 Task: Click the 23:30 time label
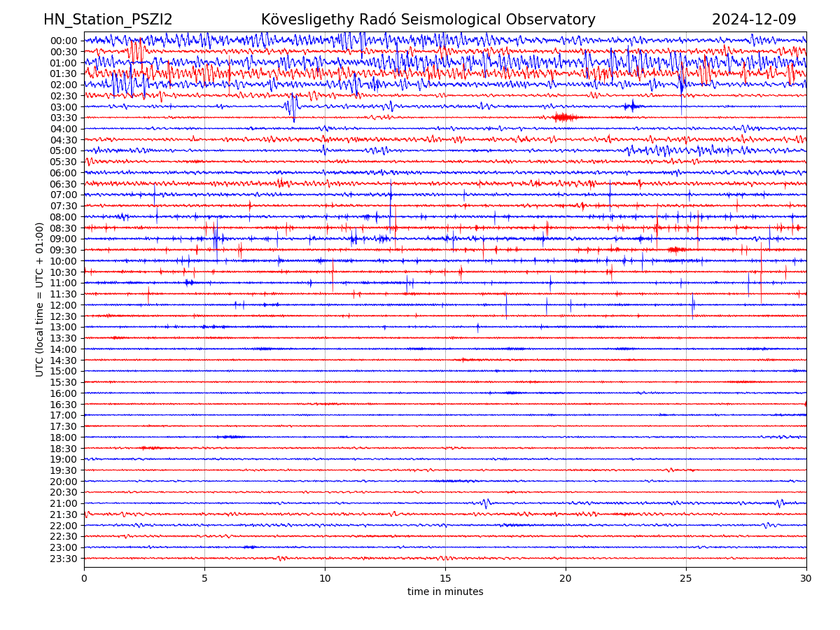click(64, 559)
